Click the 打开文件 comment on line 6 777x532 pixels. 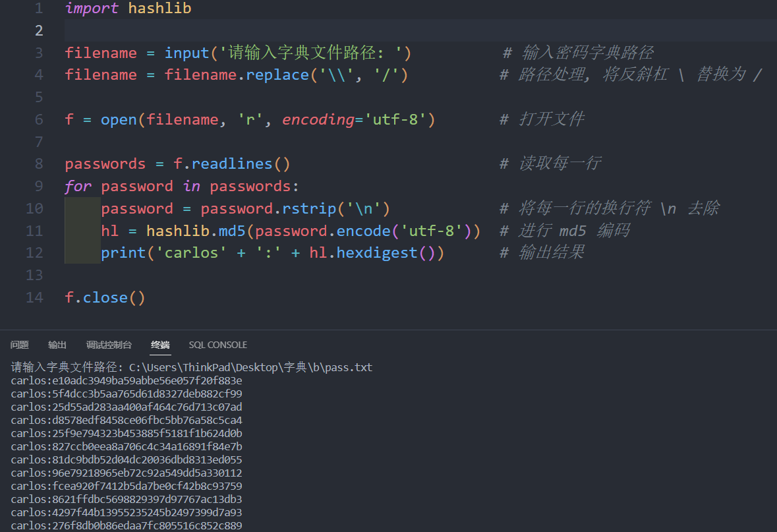tap(551, 119)
